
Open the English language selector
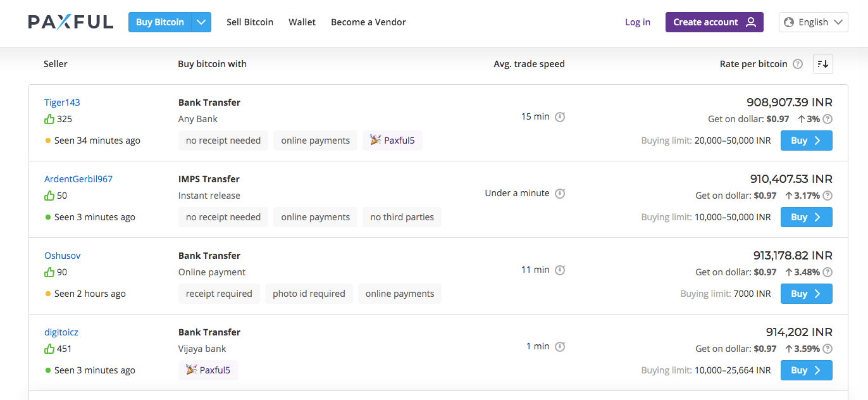[x=814, y=22]
